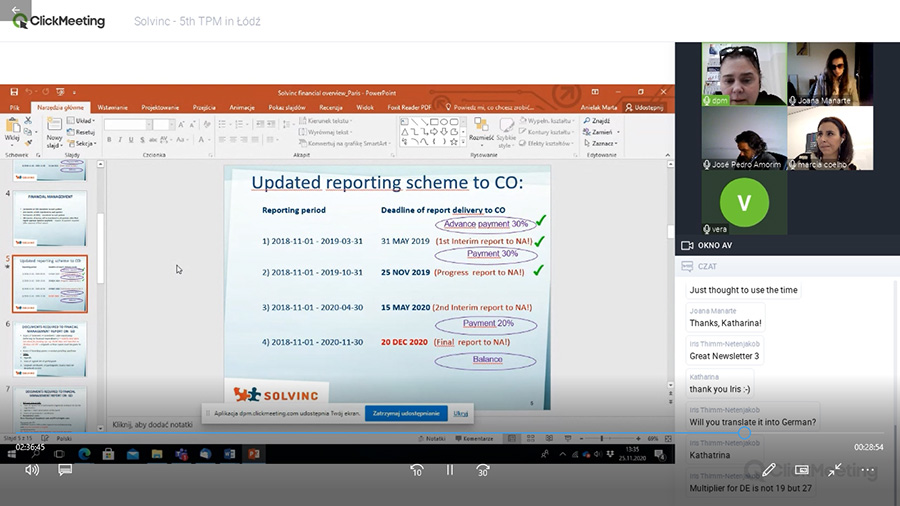The width and height of the screenshot is (900, 506).
Task: Click the Windows Start button
Action: [11, 454]
